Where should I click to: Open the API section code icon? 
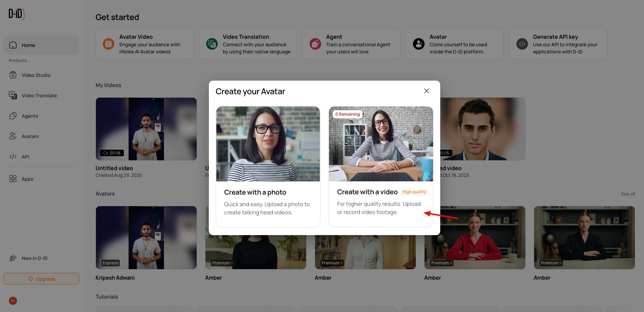(x=13, y=157)
